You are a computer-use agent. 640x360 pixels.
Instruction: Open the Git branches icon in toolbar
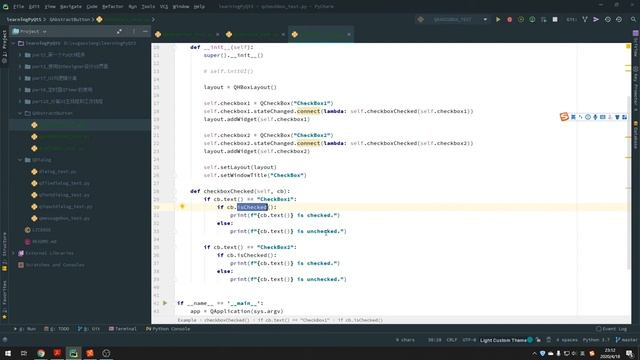(x=585, y=19)
